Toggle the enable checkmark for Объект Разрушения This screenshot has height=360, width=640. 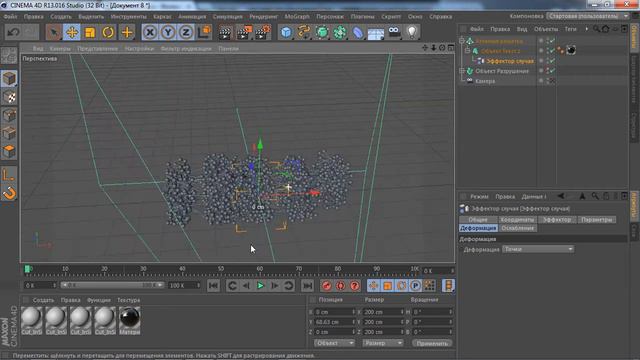tap(551, 71)
